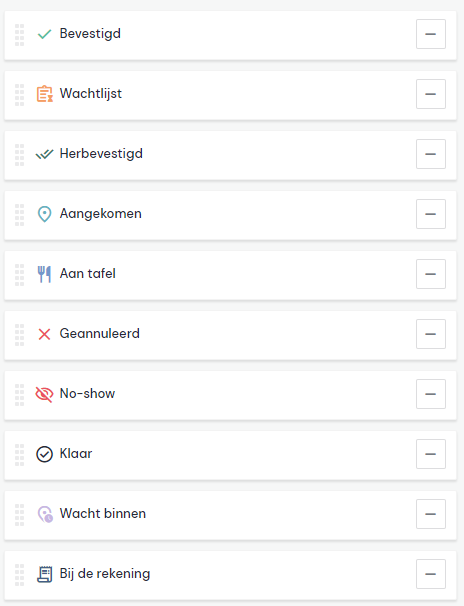Click minus button on No-show row
Viewport: 464px width, 606px height.
pyautogui.click(x=431, y=394)
